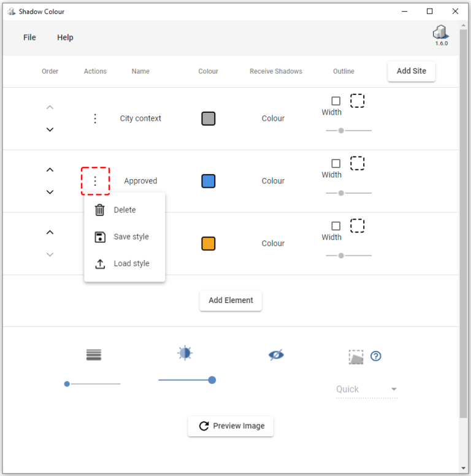Enable outline checkbox for Approved
The image size is (471, 476).
click(x=335, y=163)
